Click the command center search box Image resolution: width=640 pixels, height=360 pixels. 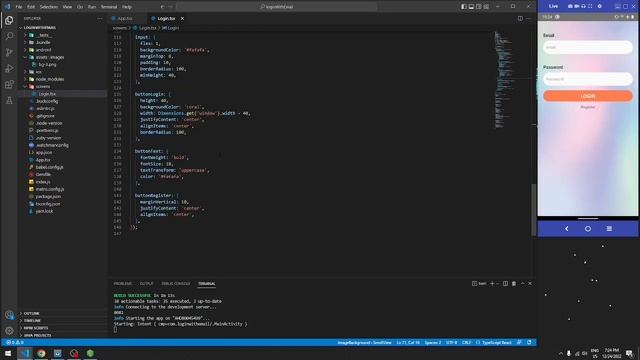tap(276, 7)
